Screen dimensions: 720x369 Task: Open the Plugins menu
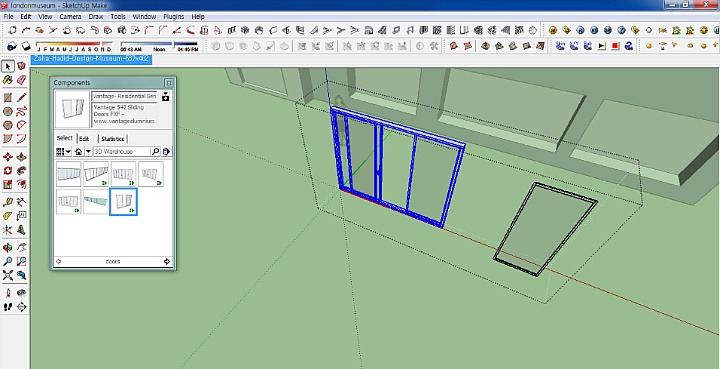[174, 17]
